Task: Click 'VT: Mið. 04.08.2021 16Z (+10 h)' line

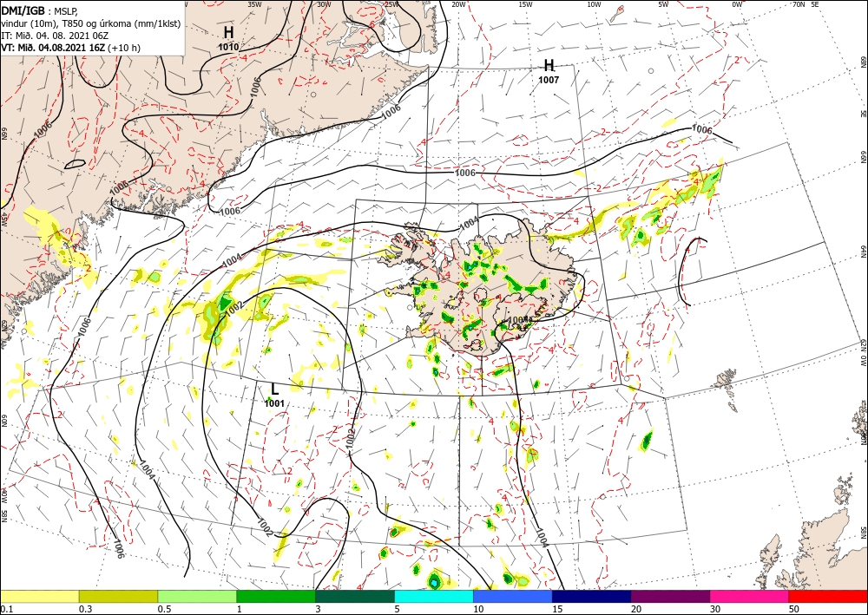Action: coord(70,48)
